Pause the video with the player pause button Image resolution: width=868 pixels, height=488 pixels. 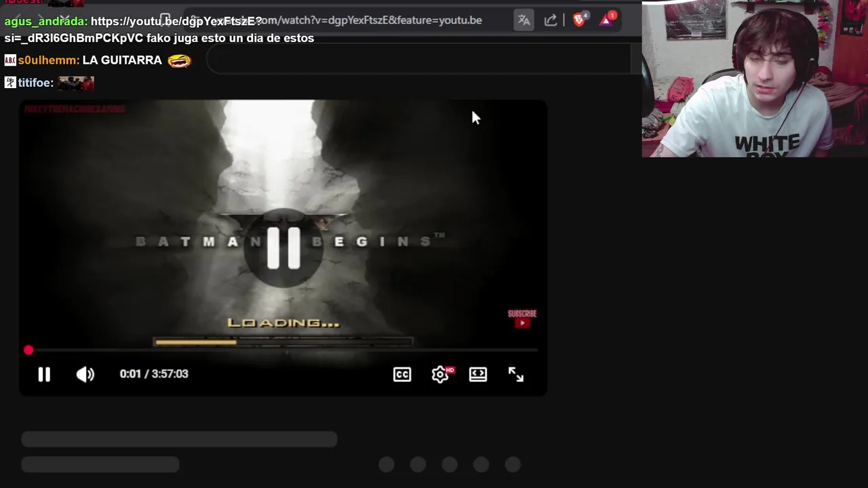point(44,374)
